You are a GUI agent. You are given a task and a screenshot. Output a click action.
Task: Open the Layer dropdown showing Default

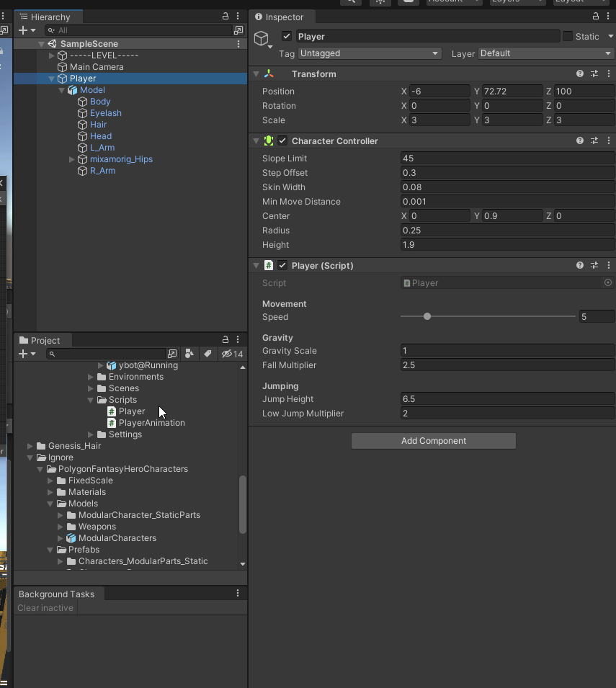tap(546, 53)
